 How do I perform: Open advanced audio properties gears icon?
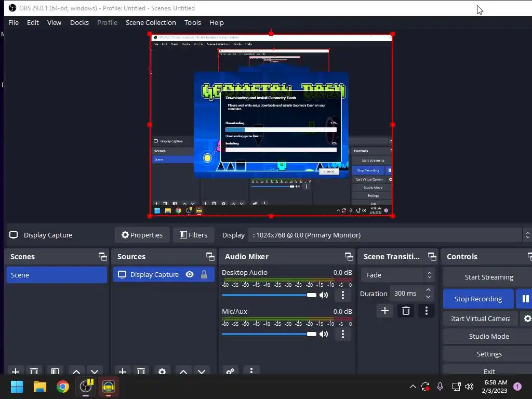[x=230, y=371]
